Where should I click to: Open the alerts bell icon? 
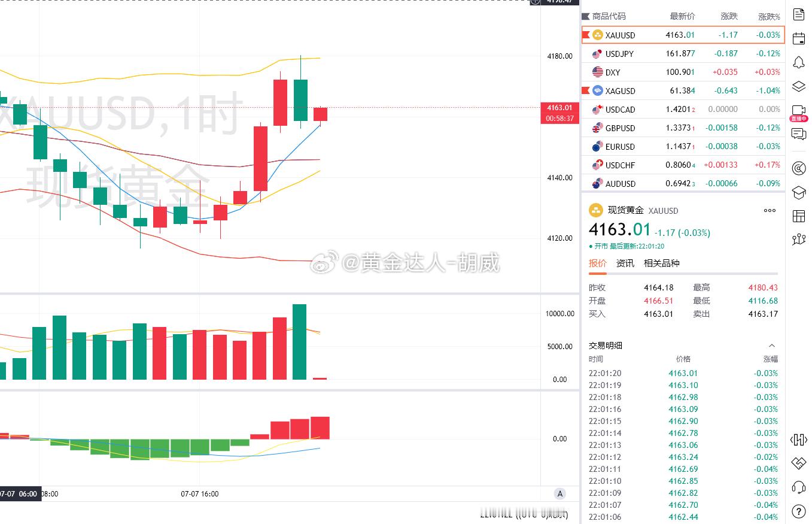click(798, 62)
